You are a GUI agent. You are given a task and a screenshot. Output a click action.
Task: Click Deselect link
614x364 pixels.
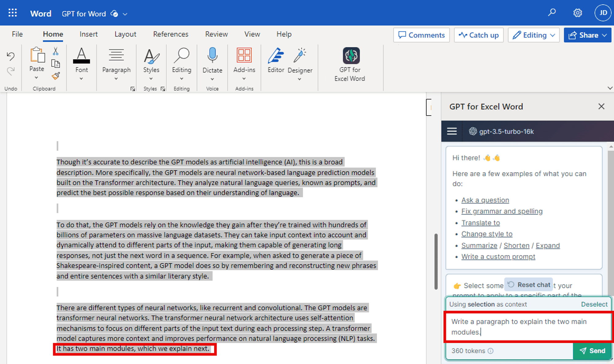(x=594, y=304)
